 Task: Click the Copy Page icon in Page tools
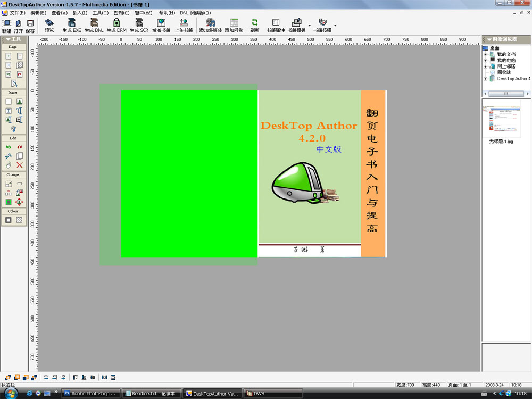coord(20,65)
